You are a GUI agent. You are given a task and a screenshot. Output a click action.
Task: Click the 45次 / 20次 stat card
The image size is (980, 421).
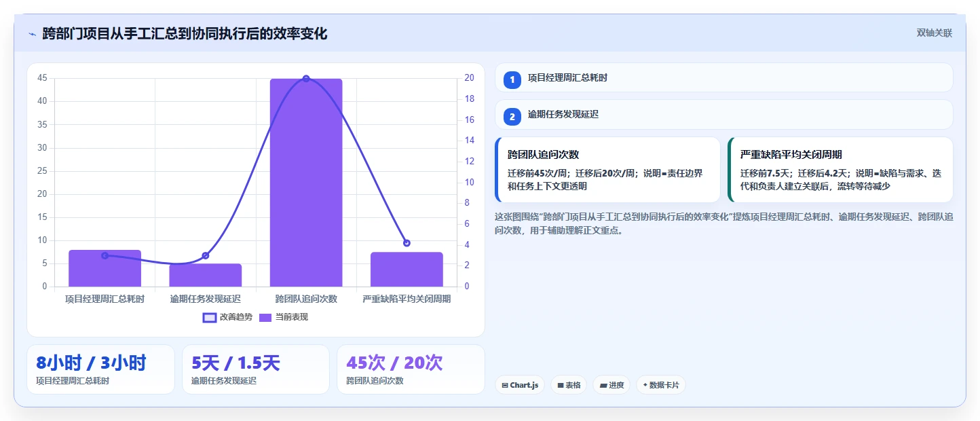pyautogui.click(x=411, y=369)
